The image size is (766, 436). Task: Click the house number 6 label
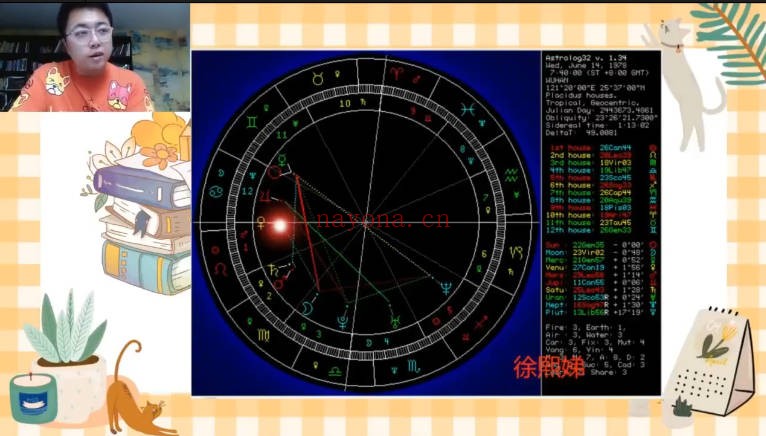click(484, 254)
